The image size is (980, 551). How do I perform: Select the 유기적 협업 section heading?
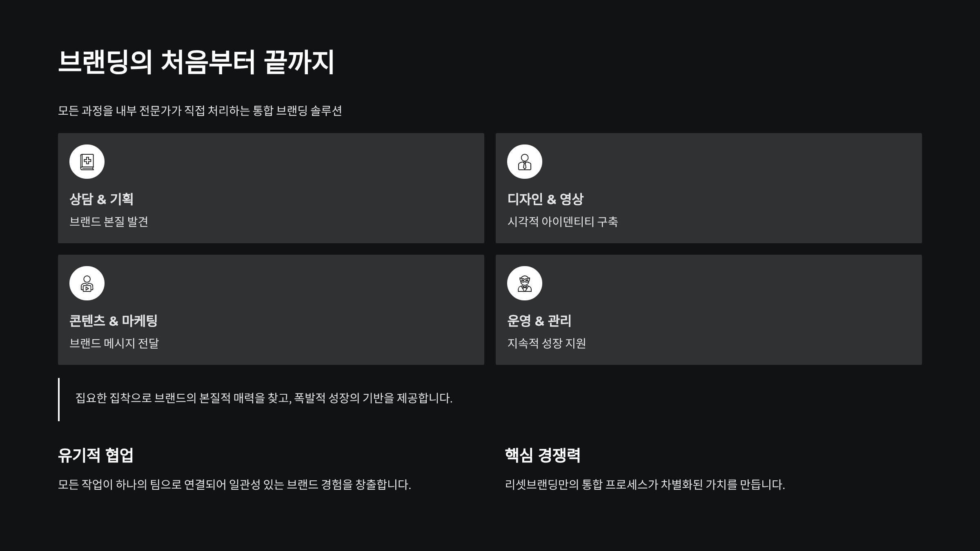coord(96,455)
